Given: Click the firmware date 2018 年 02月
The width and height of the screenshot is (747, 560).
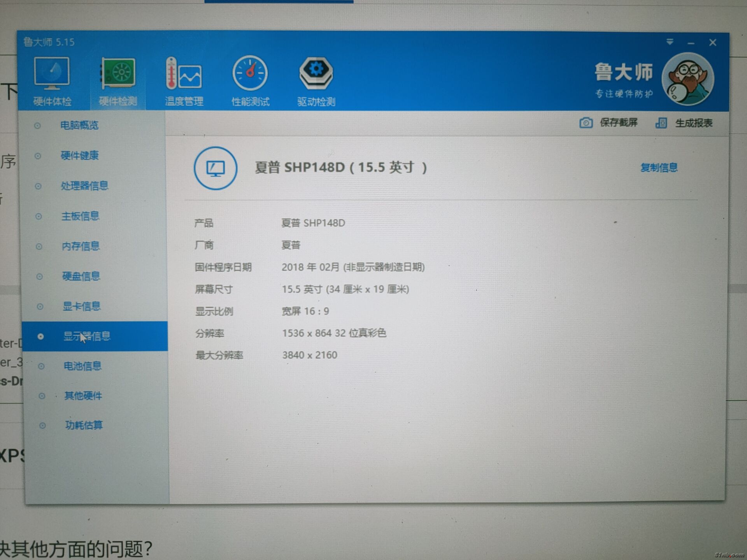Looking at the screenshot, I should tap(310, 267).
